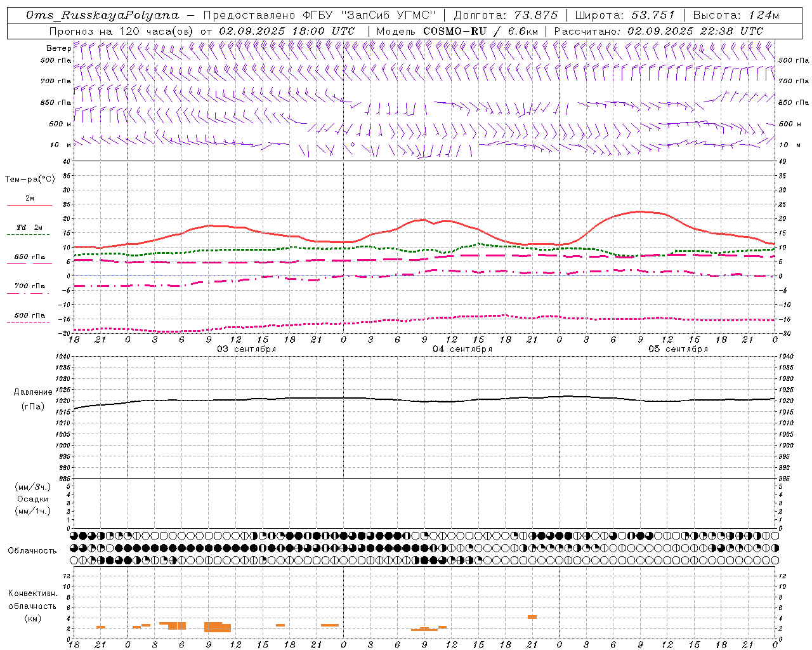
Task: Click the Высота: 124м header field
Action: coord(736,15)
